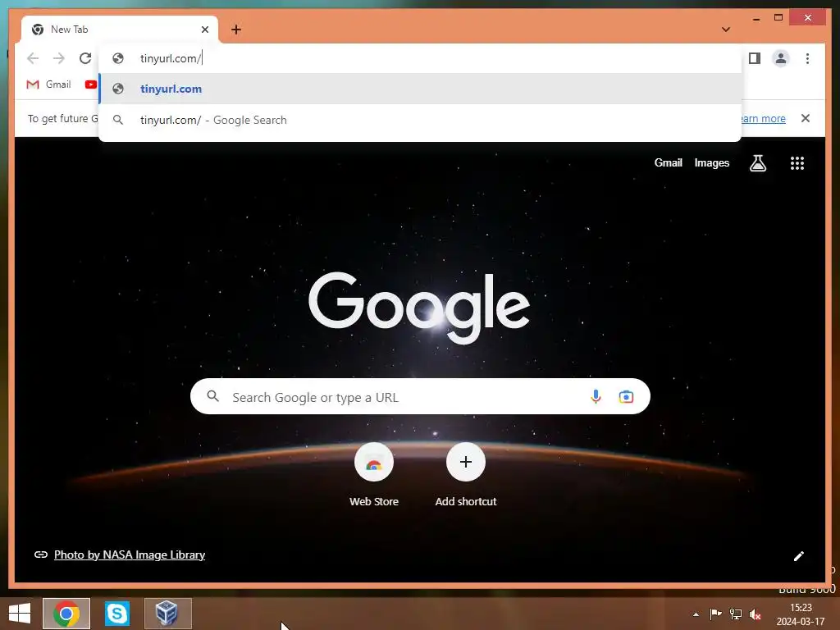Open VirtualBox from the taskbar
Image resolution: width=840 pixels, height=630 pixels.
[167, 614]
